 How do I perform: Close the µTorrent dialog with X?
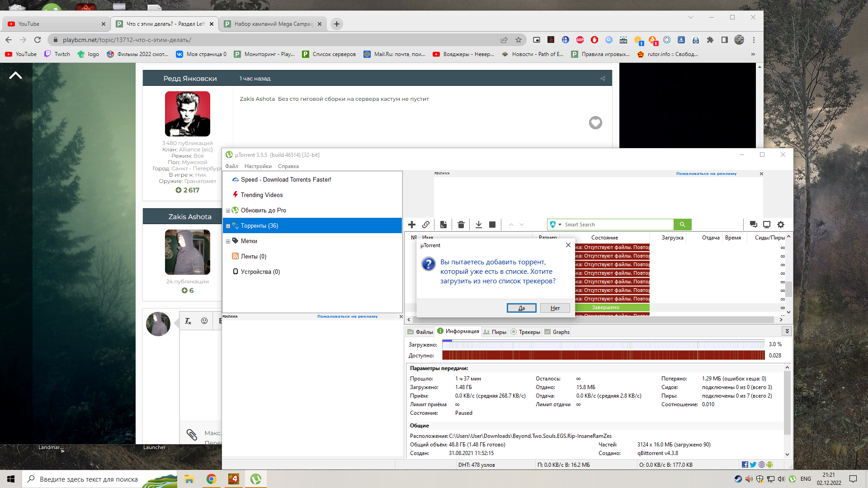(568, 245)
